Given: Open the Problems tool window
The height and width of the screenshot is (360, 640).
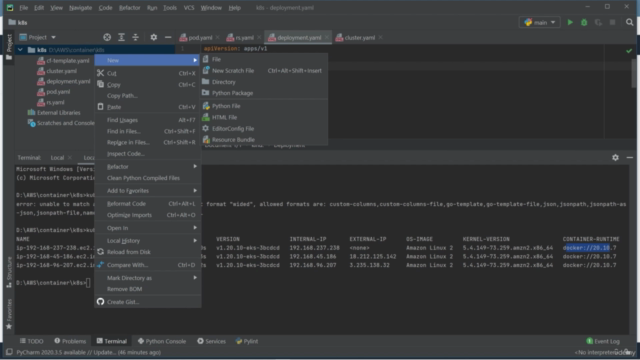Looking at the screenshot, I should coord(70,341).
